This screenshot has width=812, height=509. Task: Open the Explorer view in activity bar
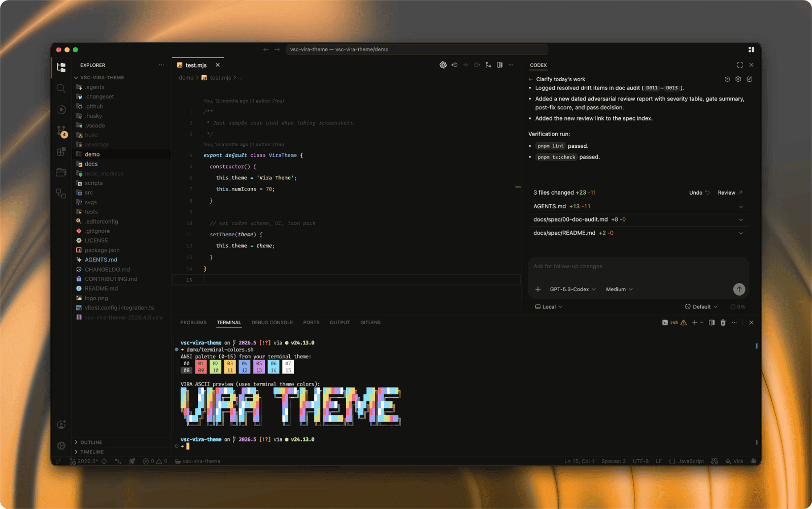(61, 68)
